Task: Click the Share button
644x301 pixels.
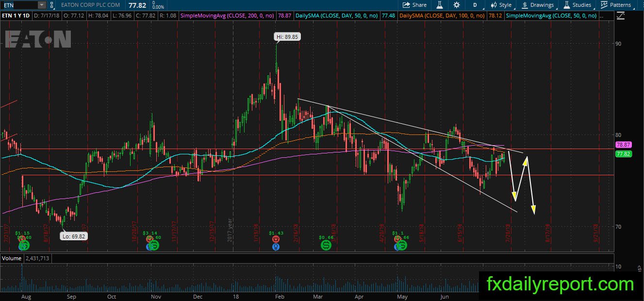Action: (414, 5)
